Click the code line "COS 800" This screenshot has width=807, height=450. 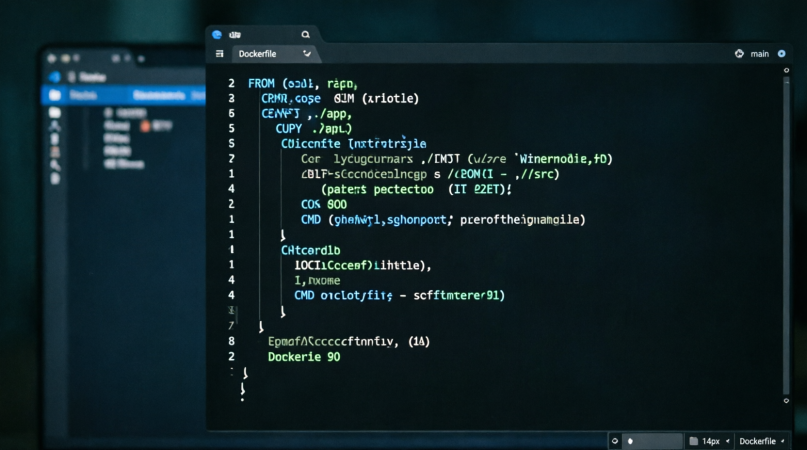(324, 204)
